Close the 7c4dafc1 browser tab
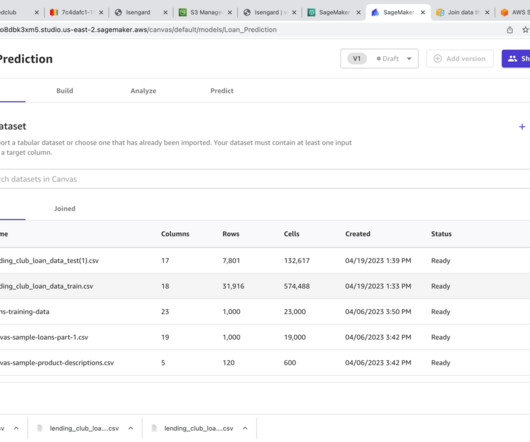This screenshot has height=442, width=530. [x=101, y=13]
